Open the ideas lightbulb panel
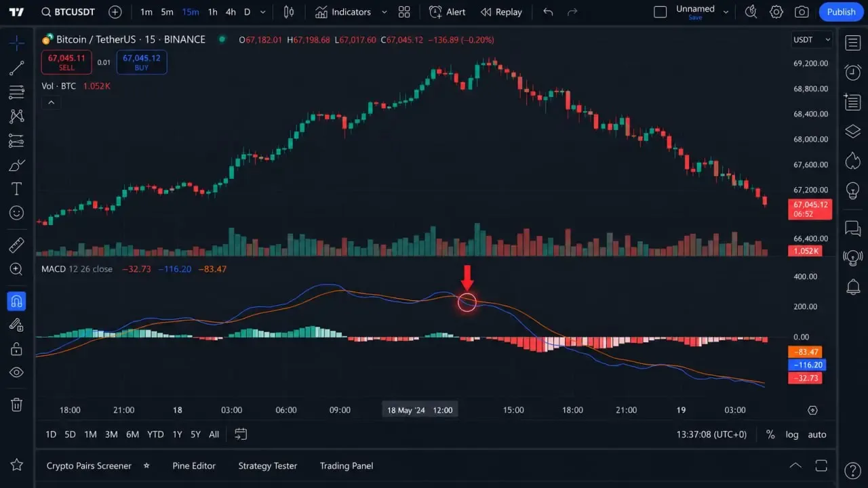Image resolution: width=868 pixels, height=488 pixels. click(x=852, y=190)
